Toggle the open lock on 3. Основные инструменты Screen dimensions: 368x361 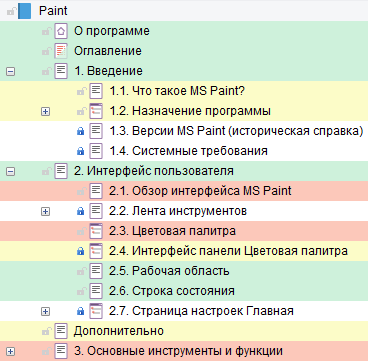tap(46, 352)
